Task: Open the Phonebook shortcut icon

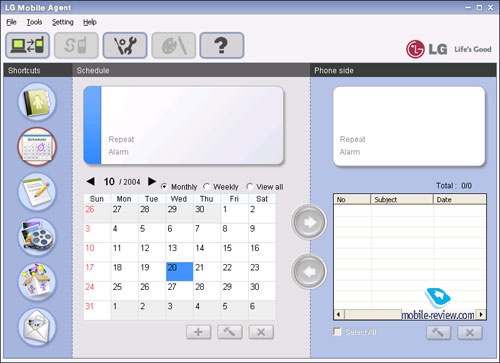Action: click(37, 102)
